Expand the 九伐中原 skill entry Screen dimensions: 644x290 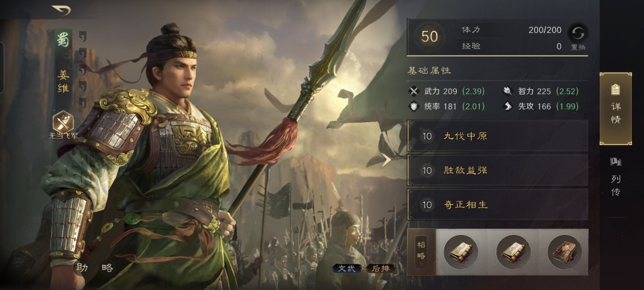(x=497, y=136)
